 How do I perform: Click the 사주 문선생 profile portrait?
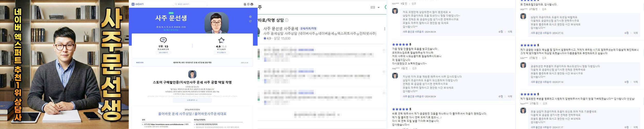[216, 23]
